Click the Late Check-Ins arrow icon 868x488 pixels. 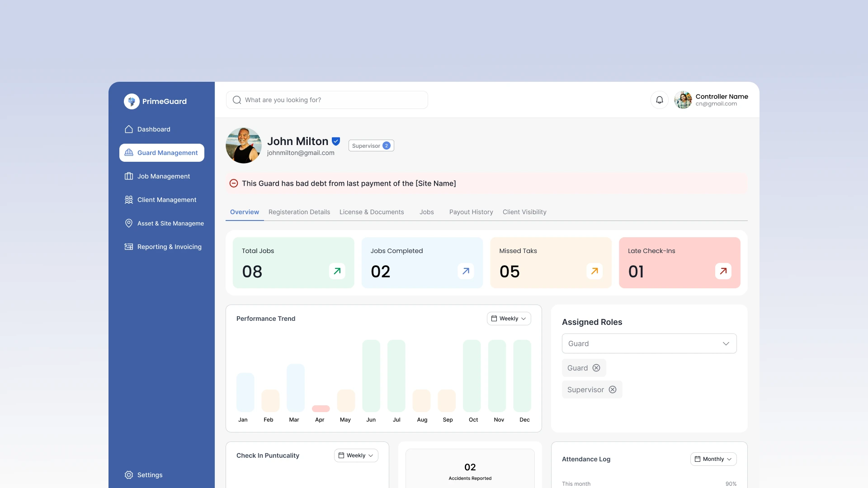click(x=723, y=271)
